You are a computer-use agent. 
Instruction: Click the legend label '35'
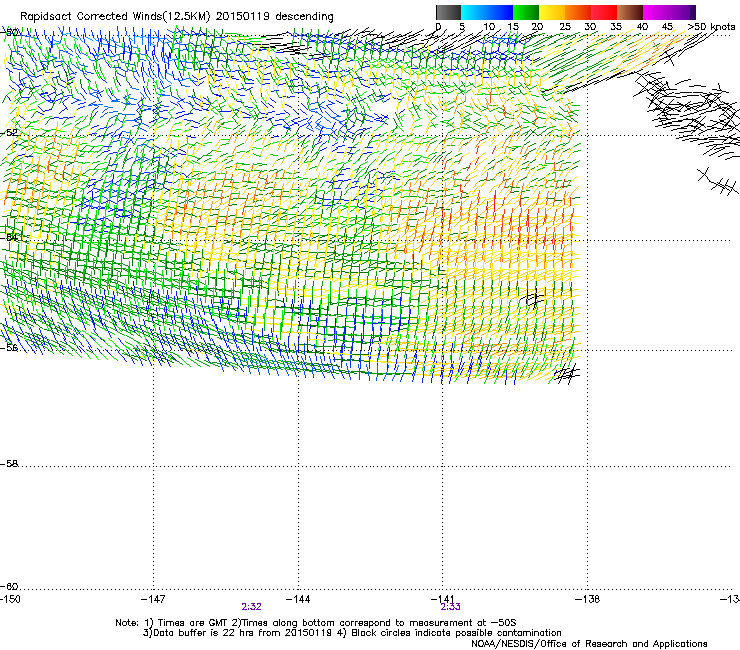616,27
